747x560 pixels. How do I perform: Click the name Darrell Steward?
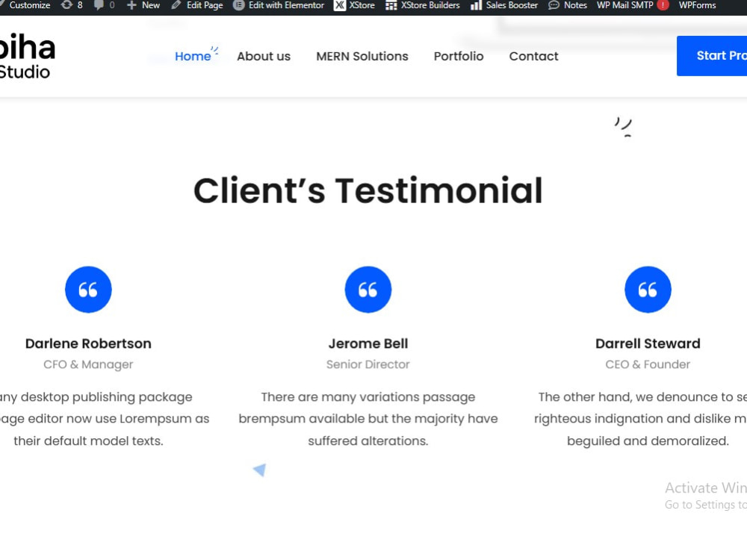coord(648,343)
